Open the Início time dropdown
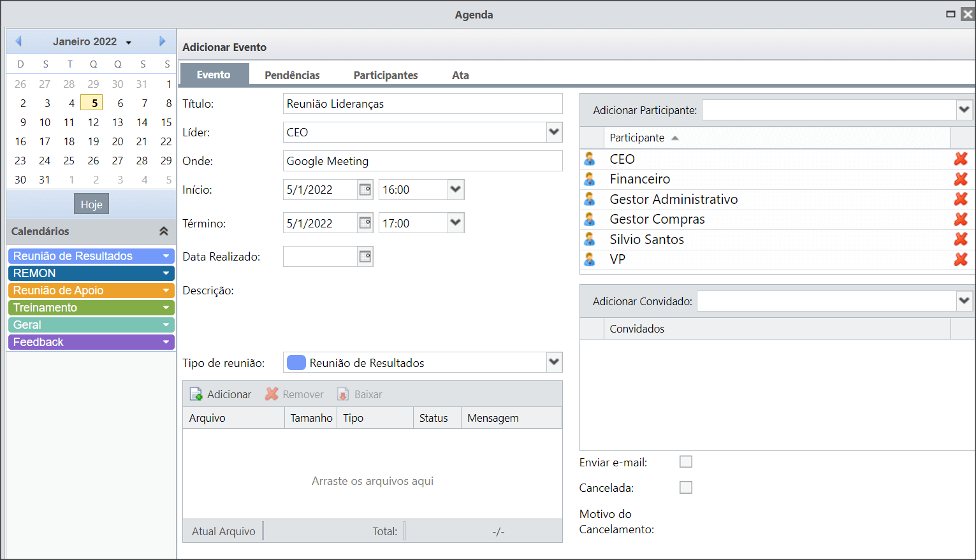This screenshot has width=976, height=560. click(x=456, y=190)
